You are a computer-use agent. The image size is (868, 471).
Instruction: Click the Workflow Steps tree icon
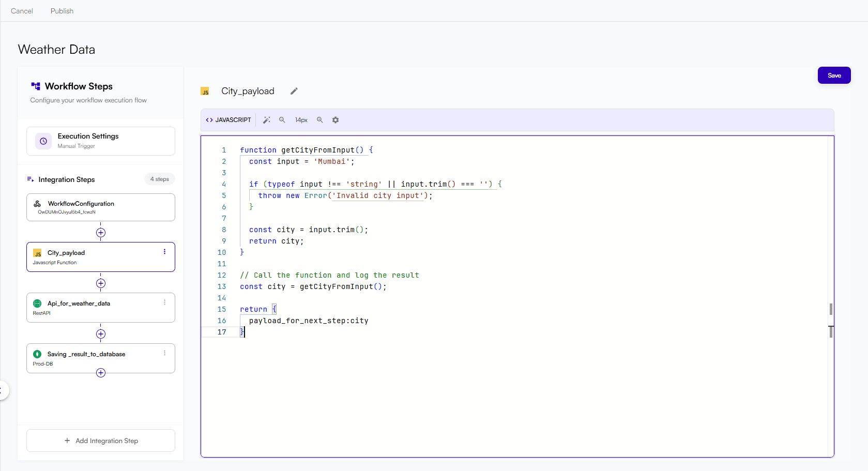(35, 86)
